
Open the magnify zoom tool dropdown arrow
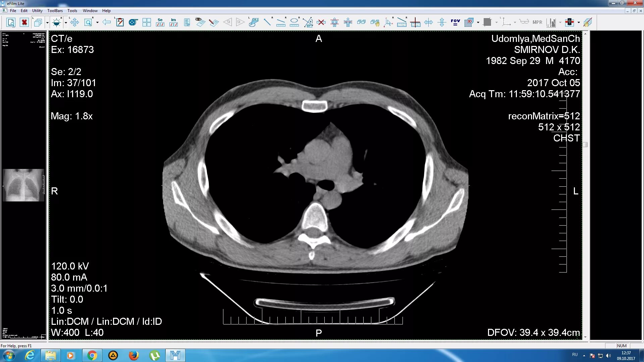97,22
